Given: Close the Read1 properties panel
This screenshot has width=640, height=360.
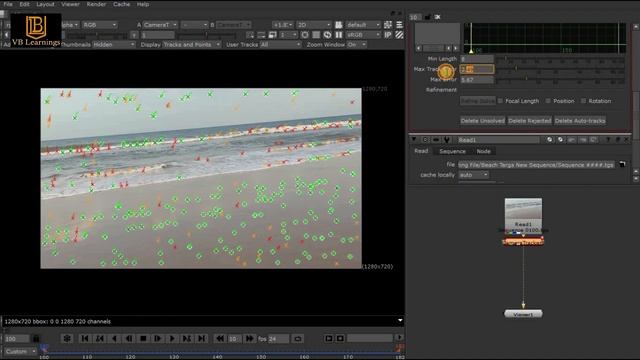Looking at the screenshot, I should click(627, 140).
